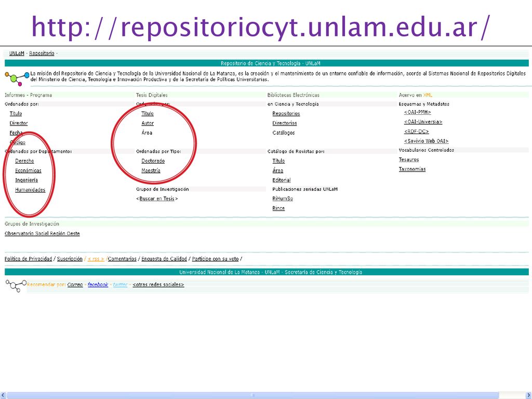532x399 pixels.
Task: Open the Comentarios link
Action: point(122,259)
